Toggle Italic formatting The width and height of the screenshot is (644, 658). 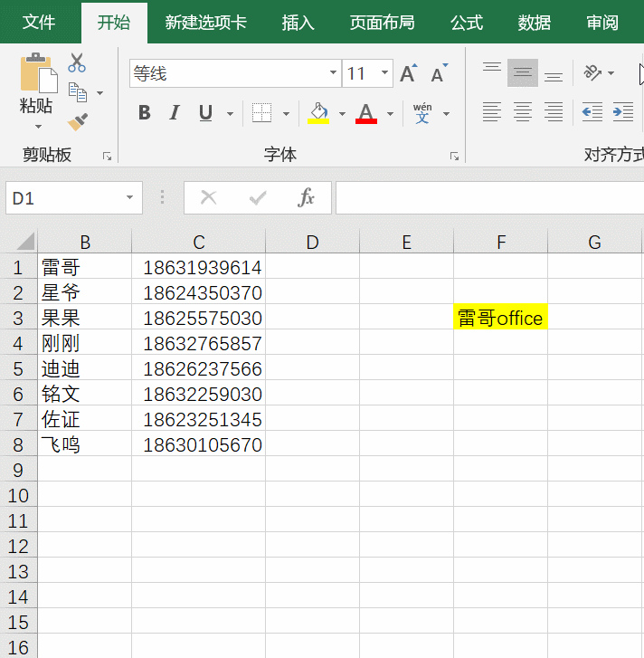175,113
